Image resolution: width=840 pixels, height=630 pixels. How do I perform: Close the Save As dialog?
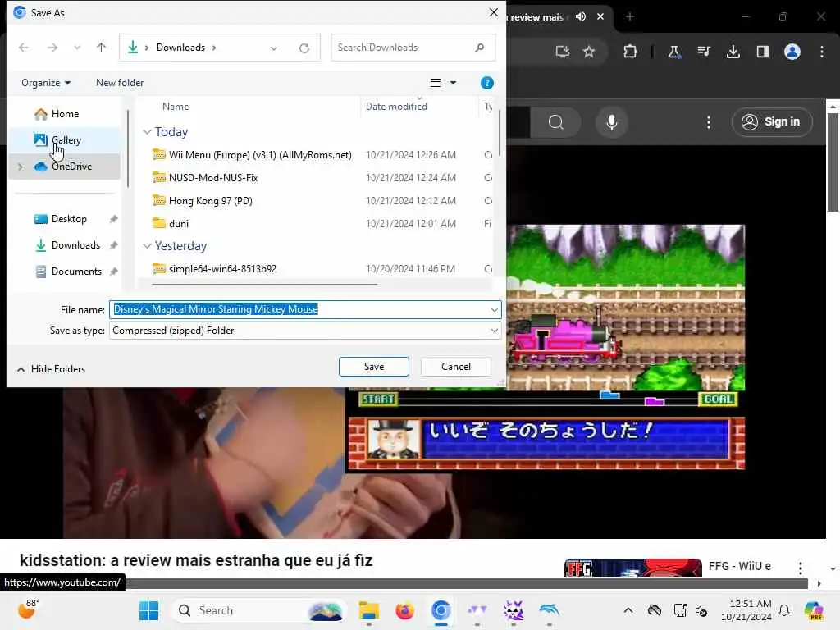pos(493,12)
